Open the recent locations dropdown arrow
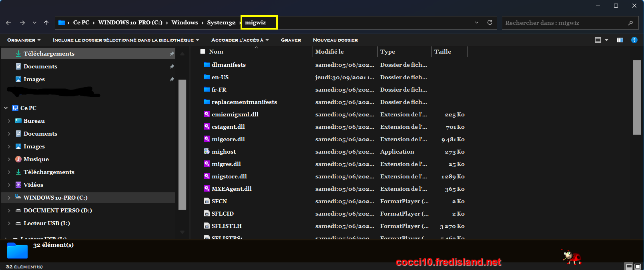 pos(34,23)
